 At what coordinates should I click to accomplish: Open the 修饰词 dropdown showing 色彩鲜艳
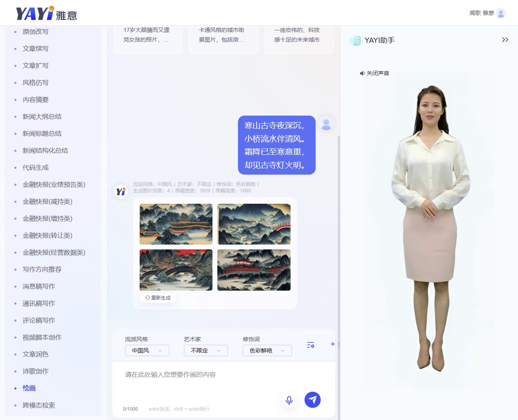point(267,350)
